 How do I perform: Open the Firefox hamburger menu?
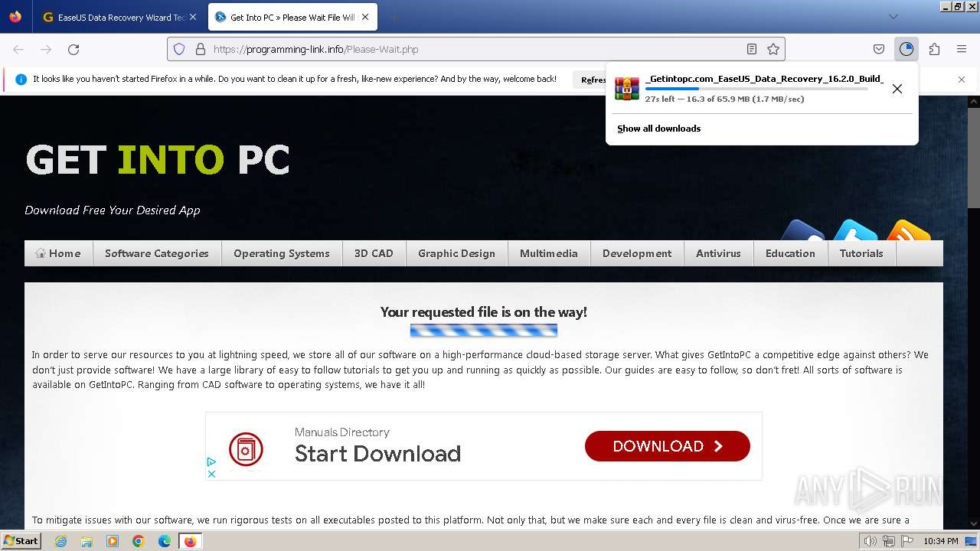coord(962,49)
